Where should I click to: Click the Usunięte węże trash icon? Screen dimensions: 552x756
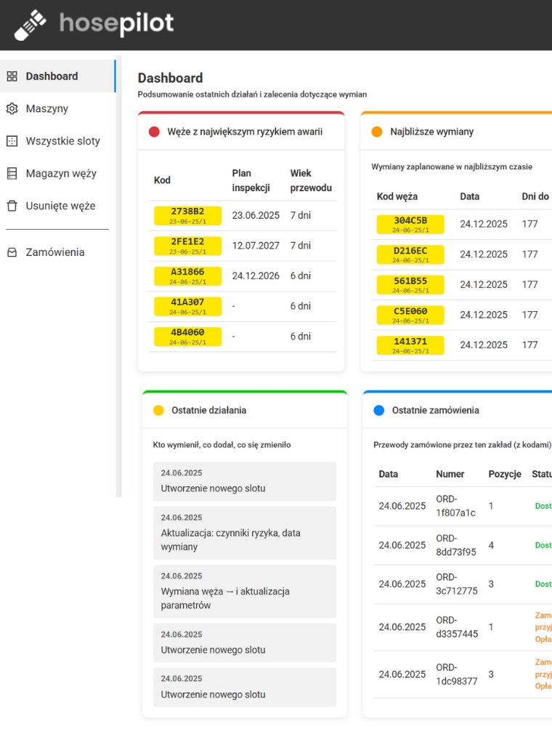coord(12,206)
